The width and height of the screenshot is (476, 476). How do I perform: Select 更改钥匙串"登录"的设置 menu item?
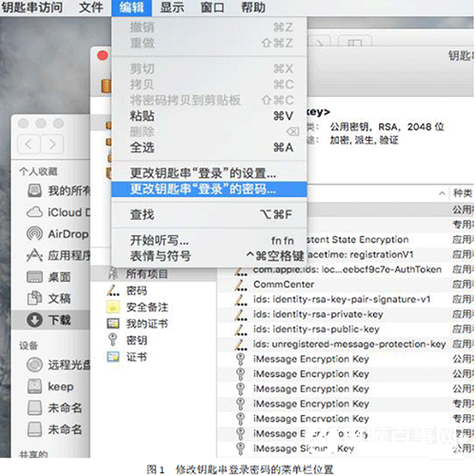(209, 173)
